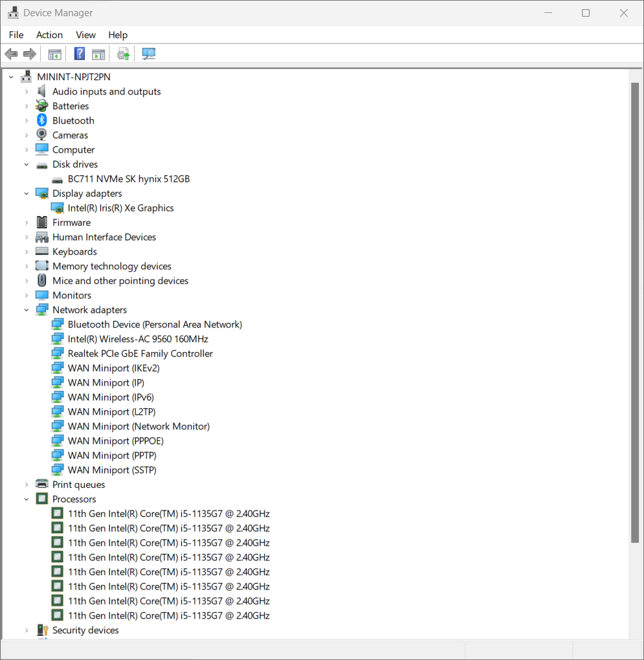Click the Security devices key icon

coord(42,630)
